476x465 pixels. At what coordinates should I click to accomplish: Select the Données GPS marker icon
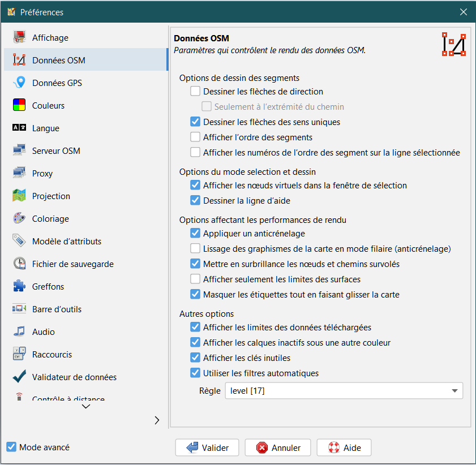(x=19, y=83)
